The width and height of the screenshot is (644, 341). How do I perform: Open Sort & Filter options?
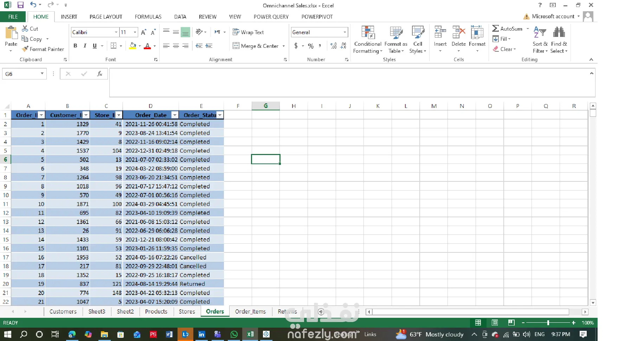click(540, 40)
